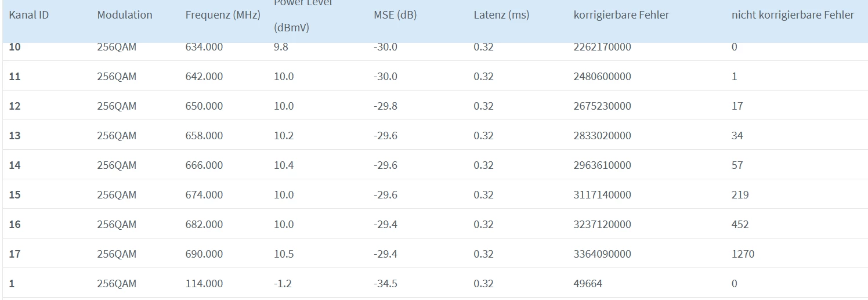This screenshot has width=868, height=300.
Task: Click power level 10.2 in row 13
Action: coord(284,136)
